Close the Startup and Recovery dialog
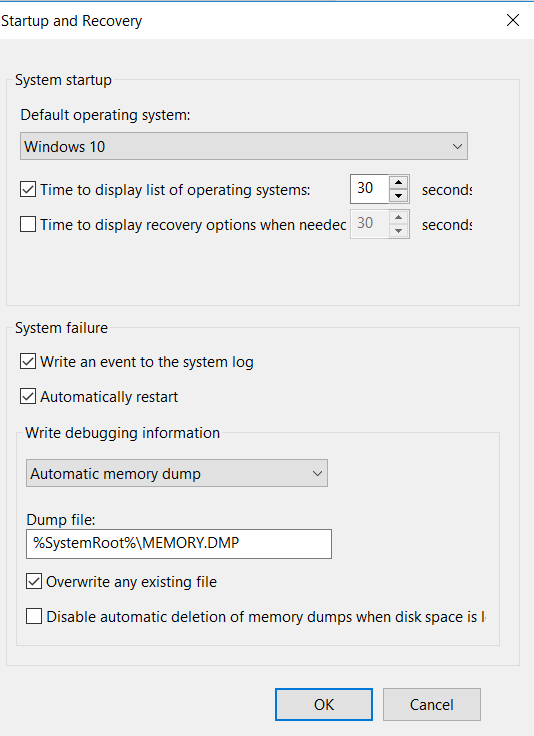The image size is (534, 736). coord(513,20)
